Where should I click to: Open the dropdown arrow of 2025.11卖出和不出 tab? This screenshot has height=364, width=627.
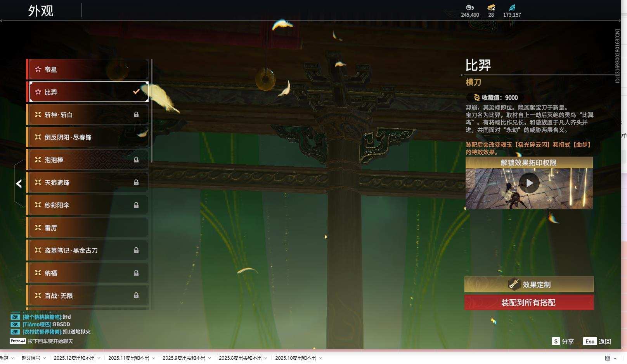(153, 358)
